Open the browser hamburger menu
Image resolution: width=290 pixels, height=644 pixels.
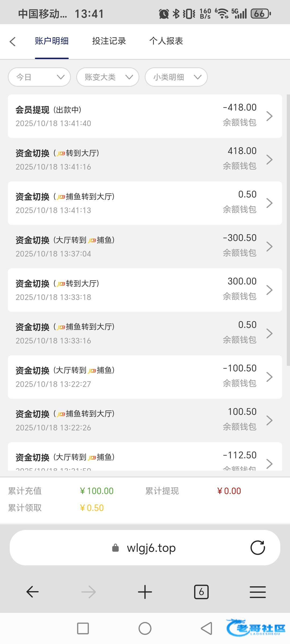[258, 592]
